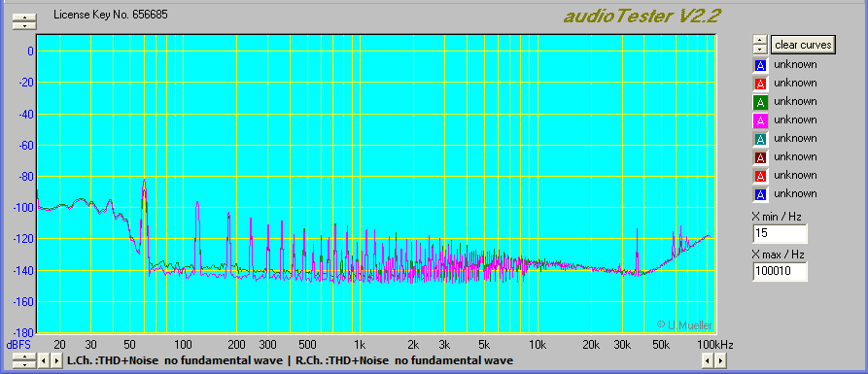Click into the X max / Hz field
The width and height of the screenshot is (868, 374).
[x=780, y=271]
